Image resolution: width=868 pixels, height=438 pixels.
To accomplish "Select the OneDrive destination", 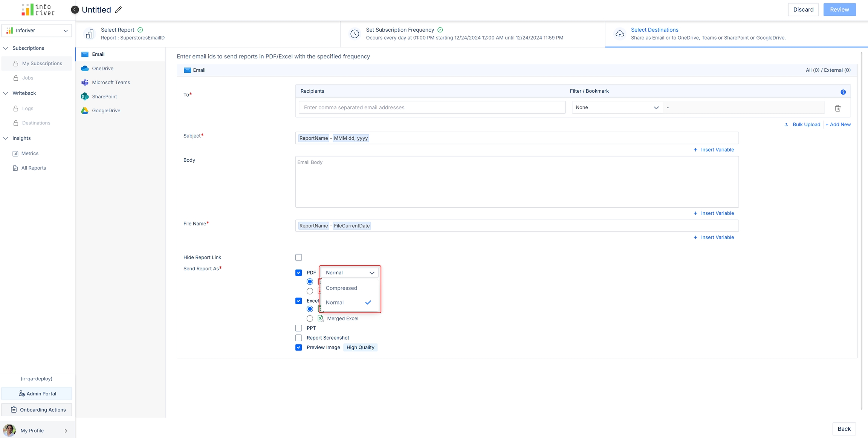I will coord(102,68).
